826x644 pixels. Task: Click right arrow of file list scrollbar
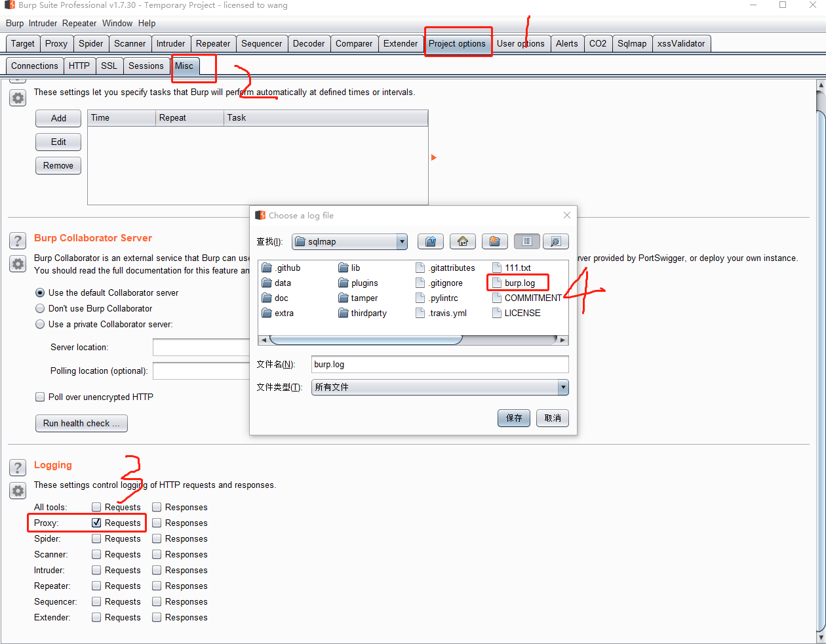tap(562, 340)
